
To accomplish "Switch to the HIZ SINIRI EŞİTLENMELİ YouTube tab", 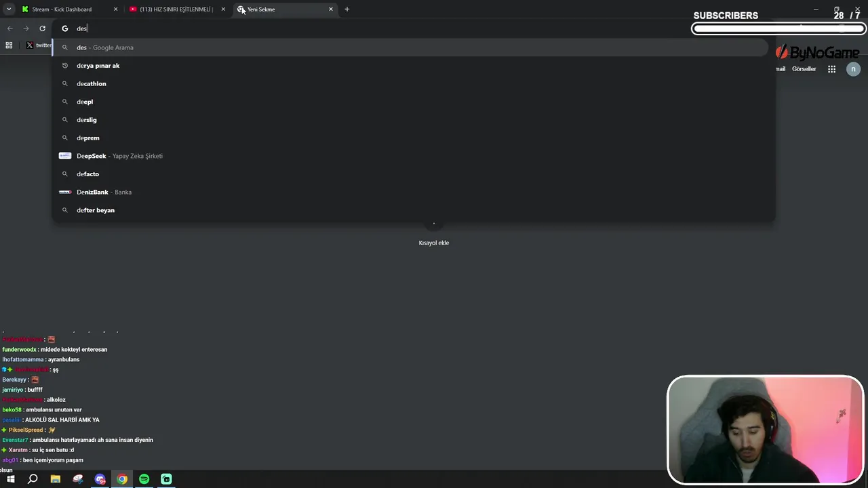I will [176, 9].
